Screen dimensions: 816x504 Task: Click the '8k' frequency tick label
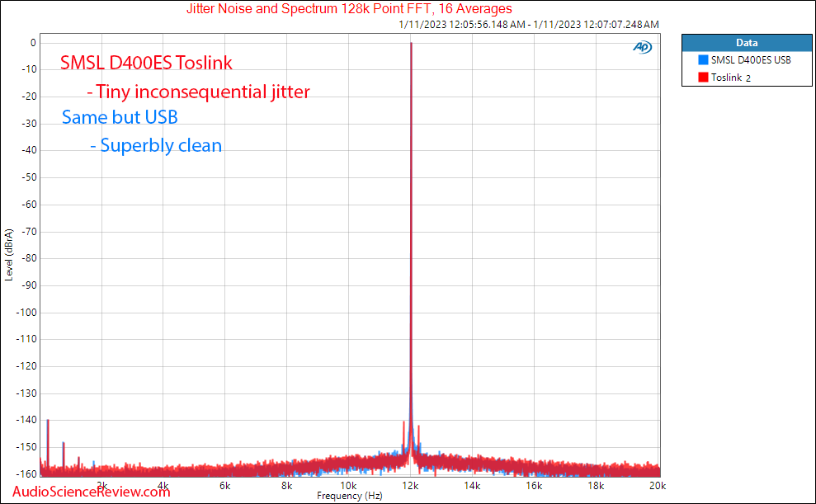pos(287,486)
